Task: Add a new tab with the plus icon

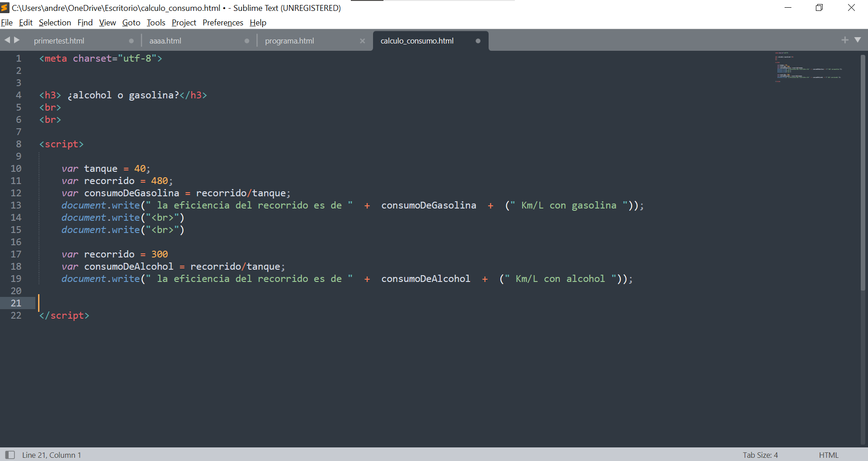Action: (x=845, y=40)
